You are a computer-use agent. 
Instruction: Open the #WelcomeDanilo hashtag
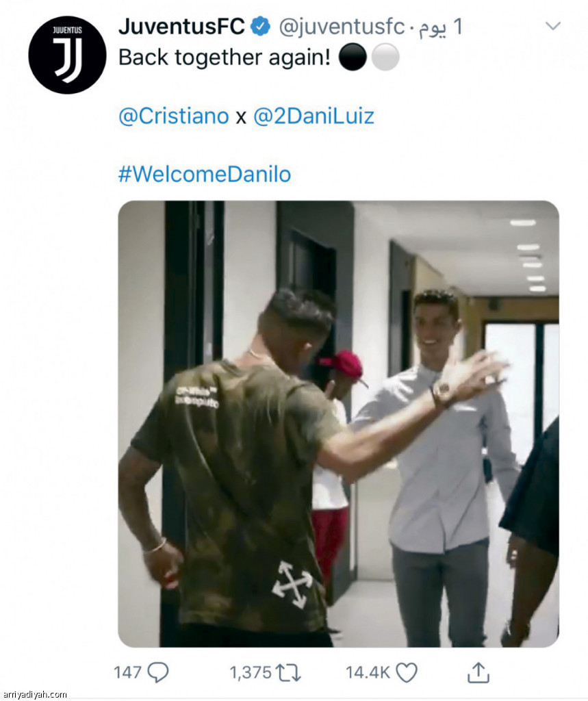205,174
